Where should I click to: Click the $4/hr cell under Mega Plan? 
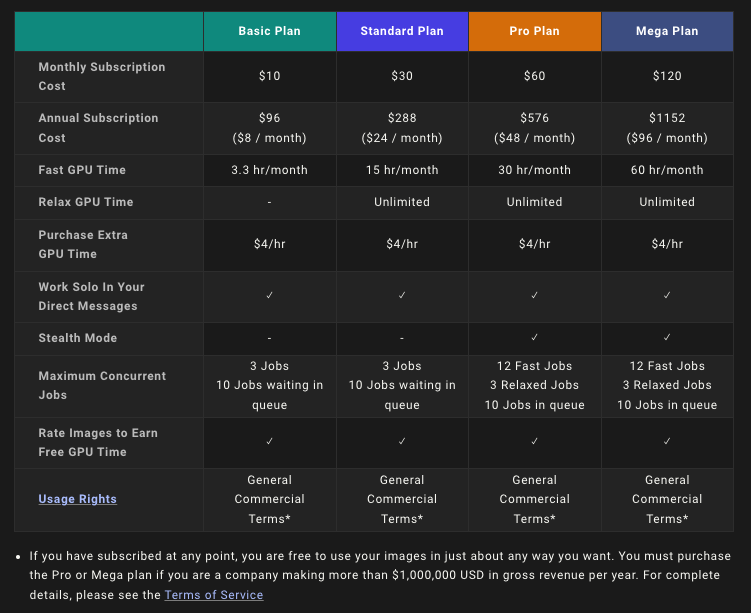point(667,244)
